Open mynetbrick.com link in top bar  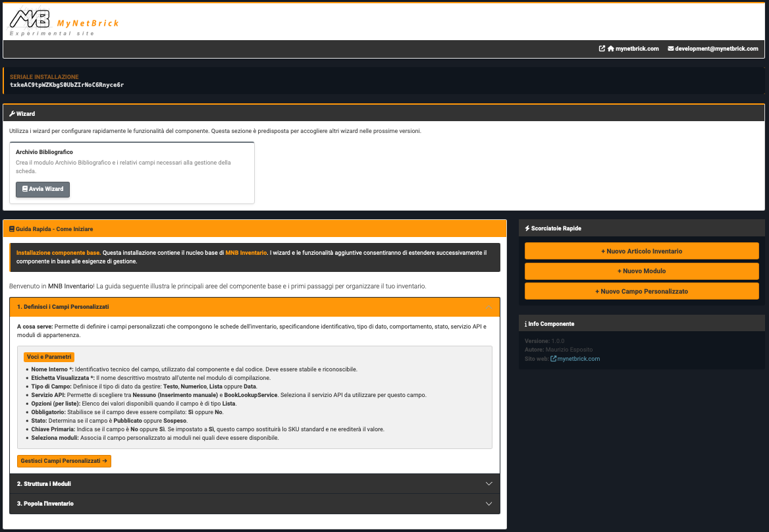637,49
